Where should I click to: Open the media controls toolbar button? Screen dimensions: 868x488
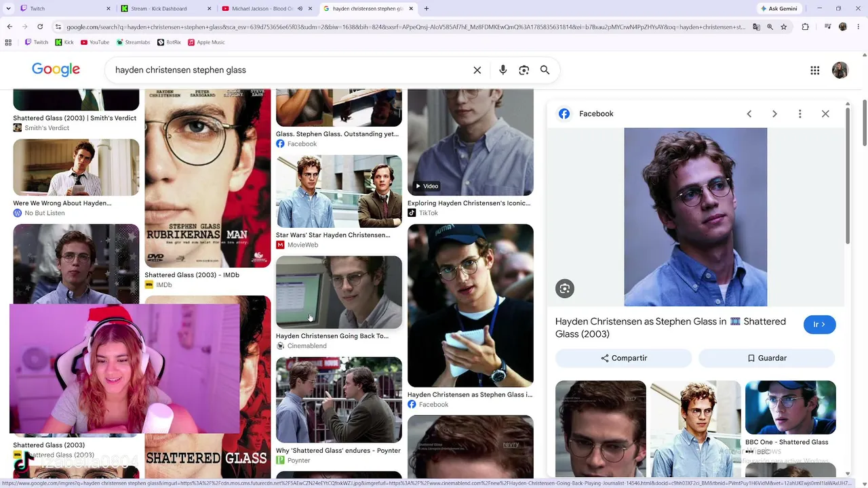point(827,27)
